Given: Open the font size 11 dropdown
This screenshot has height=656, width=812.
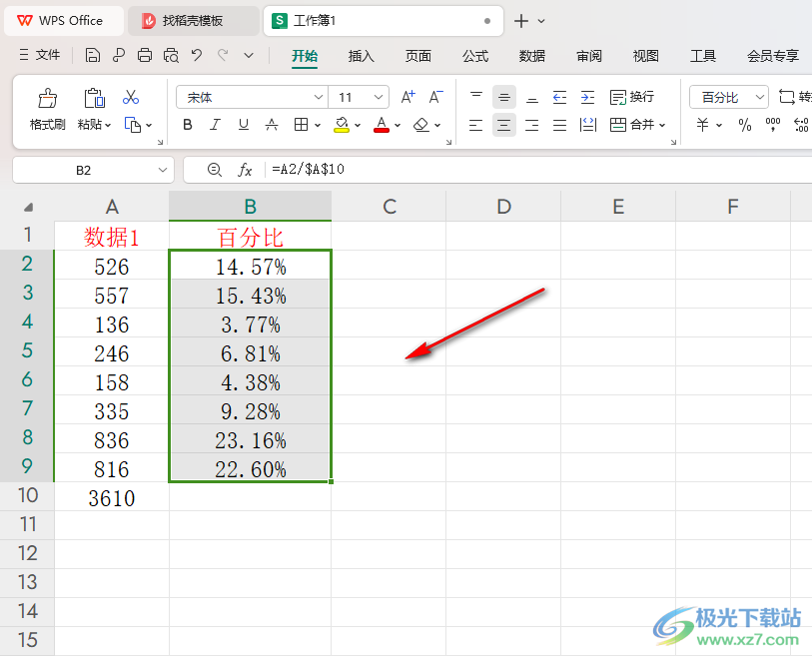Looking at the screenshot, I should pos(379,97).
